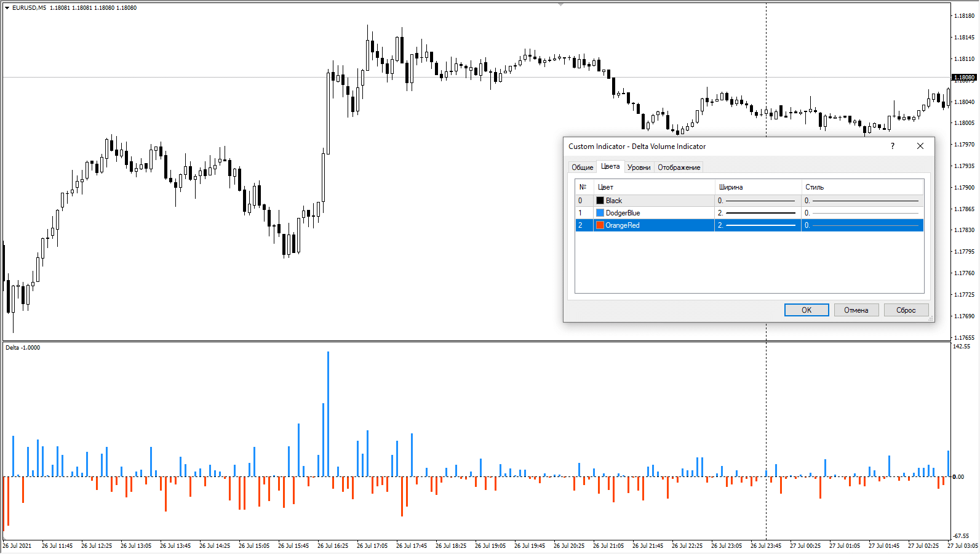Click the Цвет column header
The height and width of the screenshot is (554, 980).
(652, 187)
